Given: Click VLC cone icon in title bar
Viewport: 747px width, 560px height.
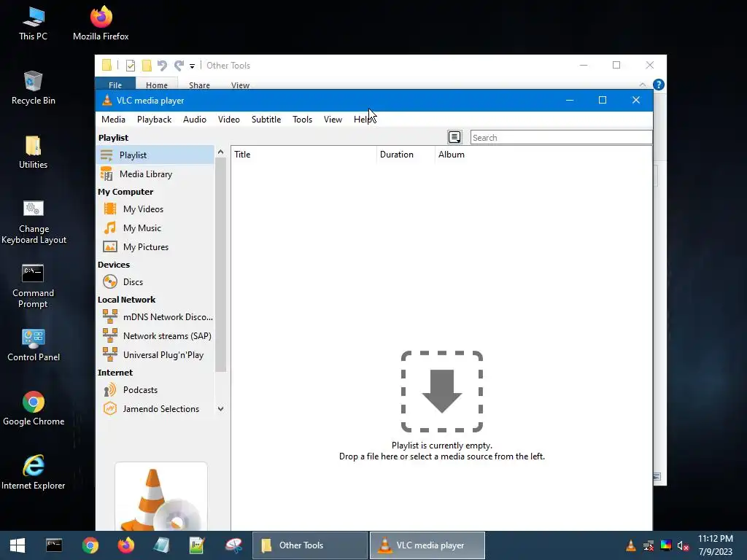Looking at the screenshot, I should [107, 101].
